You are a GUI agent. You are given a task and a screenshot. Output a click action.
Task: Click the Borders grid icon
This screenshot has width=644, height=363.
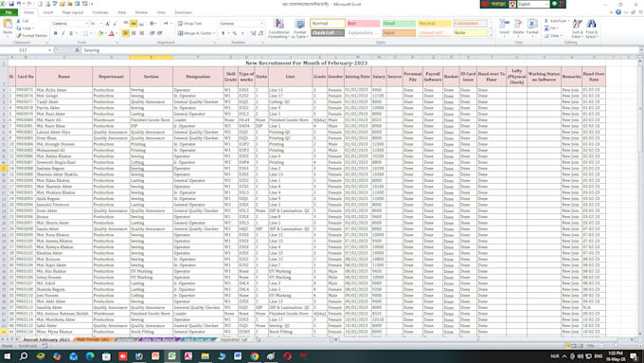point(85,33)
